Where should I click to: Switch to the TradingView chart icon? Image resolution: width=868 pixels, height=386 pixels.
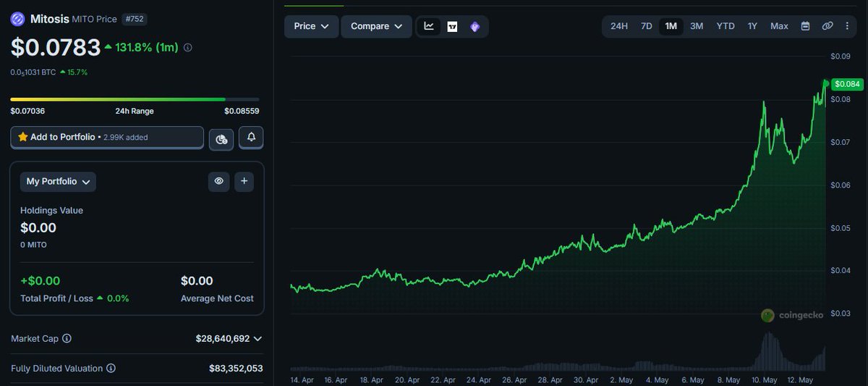[x=452, y=27]
